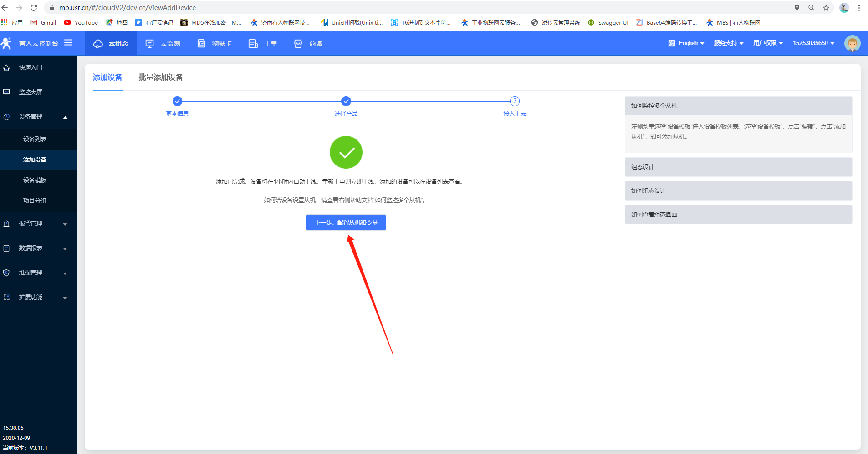Click the hamburger menu collapse icon
Screen dimensions: 868x454
68,43
